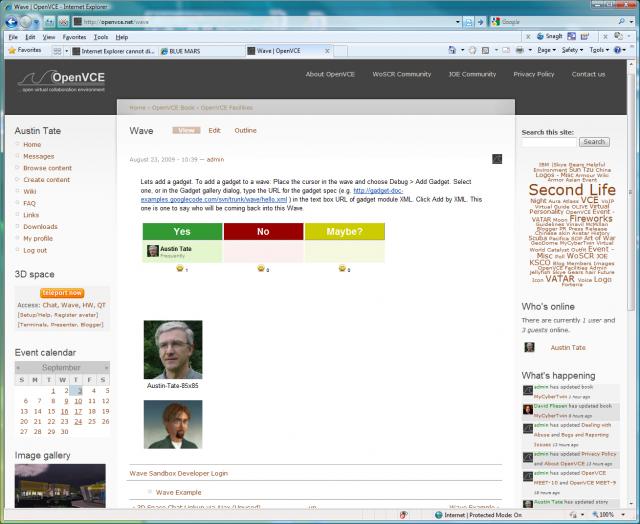
Task: Click the blue Go arrow beside address bar
Action: (x=480, y=22)
